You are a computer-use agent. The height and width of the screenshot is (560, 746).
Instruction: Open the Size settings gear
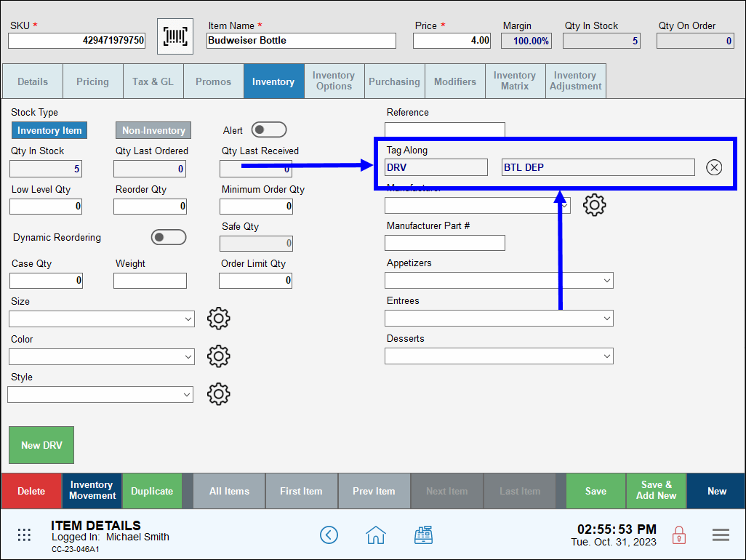coord(218,319)
